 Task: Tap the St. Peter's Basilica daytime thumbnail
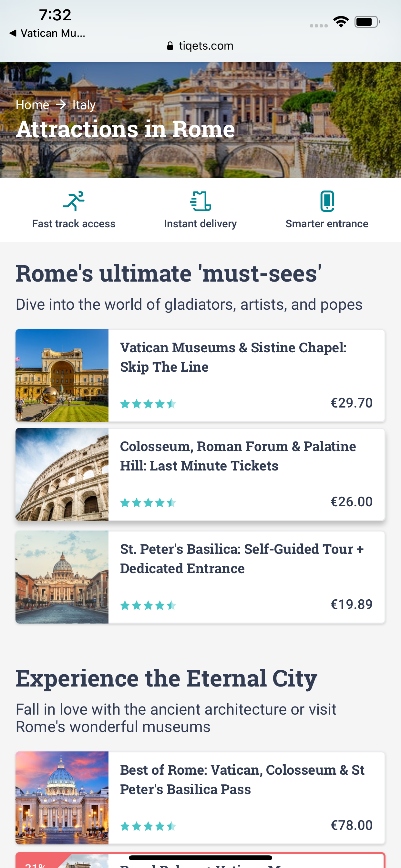tap(62, 577)
